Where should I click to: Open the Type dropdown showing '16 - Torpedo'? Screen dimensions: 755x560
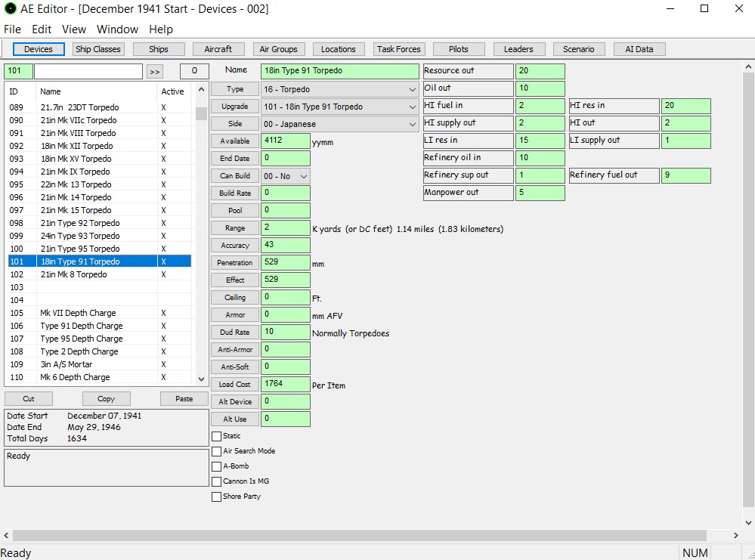(339, 89)
